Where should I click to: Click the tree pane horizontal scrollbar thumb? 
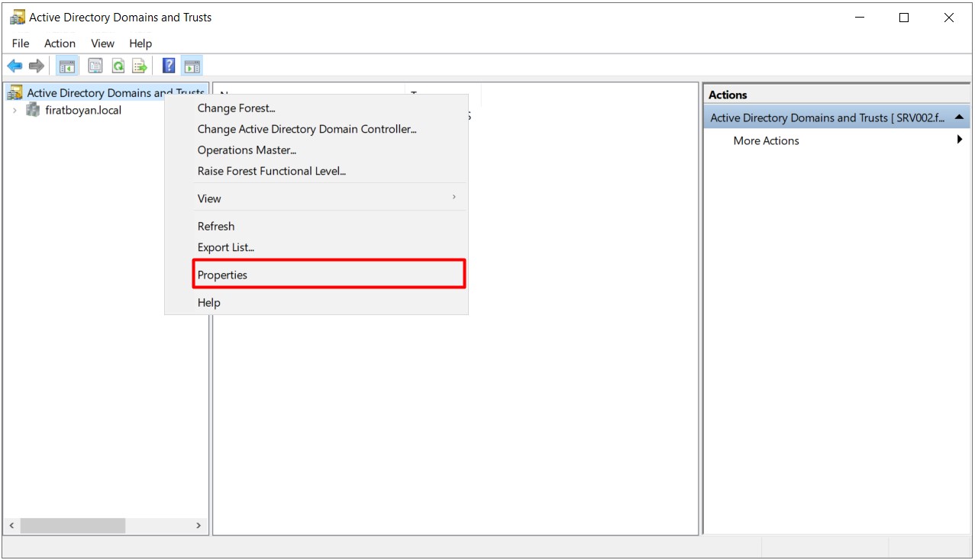pyautogui.click(x=73, y=526)
